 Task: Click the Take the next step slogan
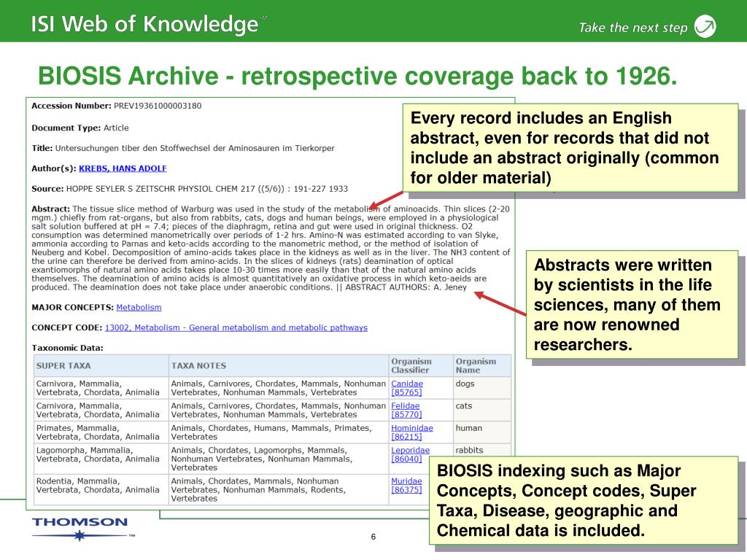click(633, 28)
